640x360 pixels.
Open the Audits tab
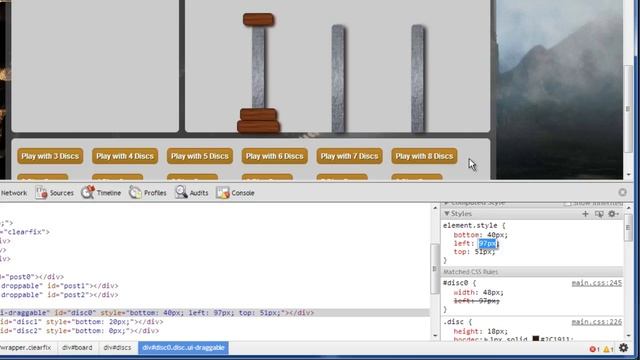pyautogui.click(x=192, y=193)
